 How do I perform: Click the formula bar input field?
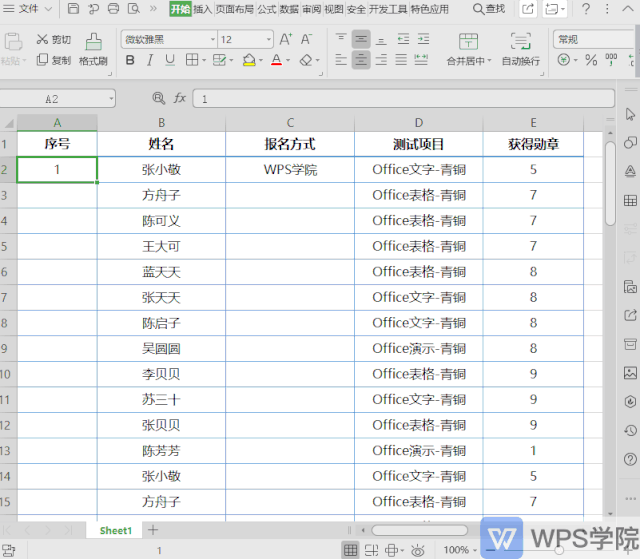403,99
